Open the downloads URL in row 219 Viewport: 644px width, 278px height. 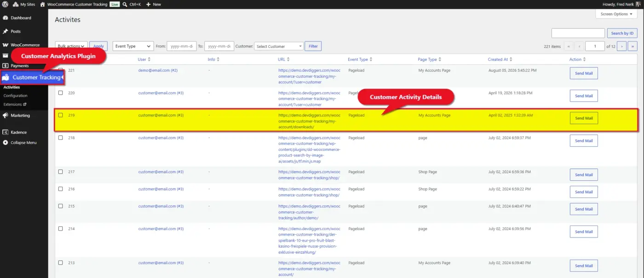pyautogui.click(x=309, y=121)
